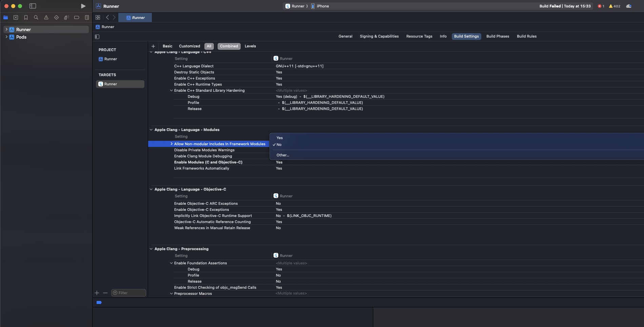Switch settings view to Levels
Viewport: 644px width, 327px height.
[250, 46]
